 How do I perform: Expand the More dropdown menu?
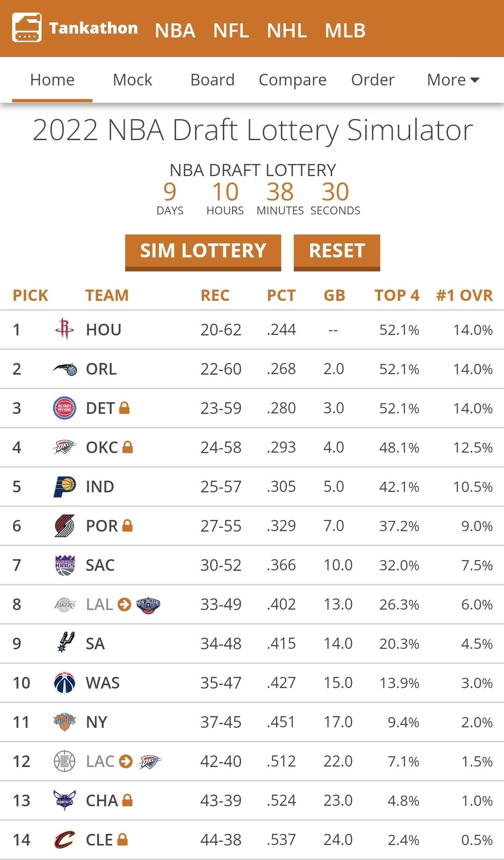point(453,80)
